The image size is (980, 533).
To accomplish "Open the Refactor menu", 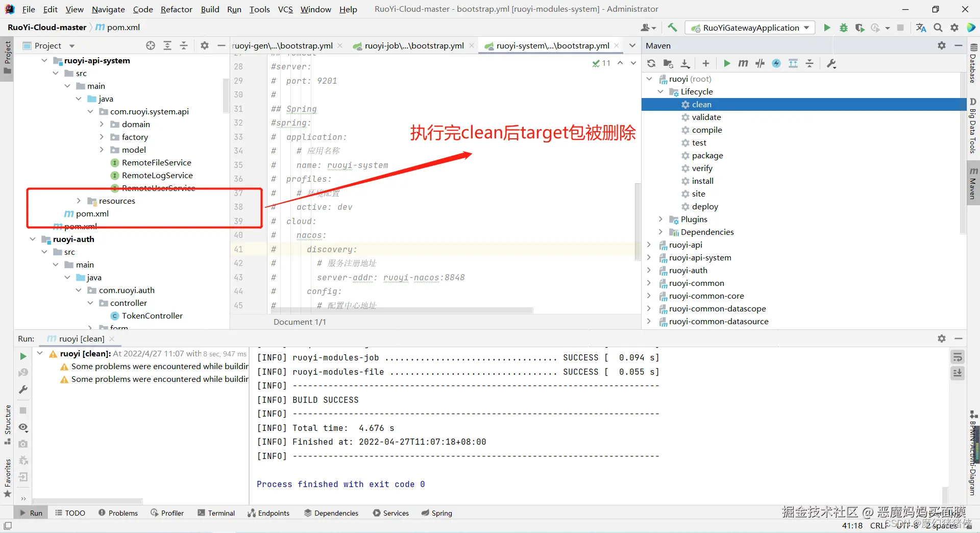I will tap(177, 9).
